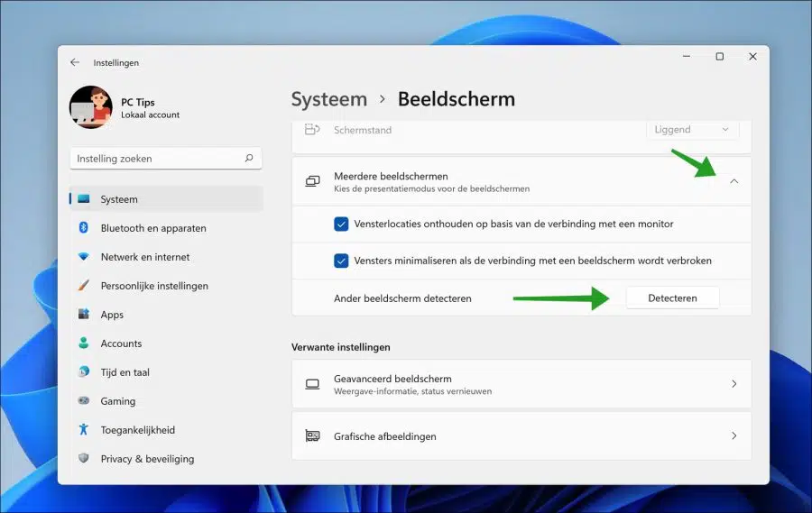Open the Liggend orientation dropdown
This screenshot has width=812, height=513.
click(x=693, y=130)
